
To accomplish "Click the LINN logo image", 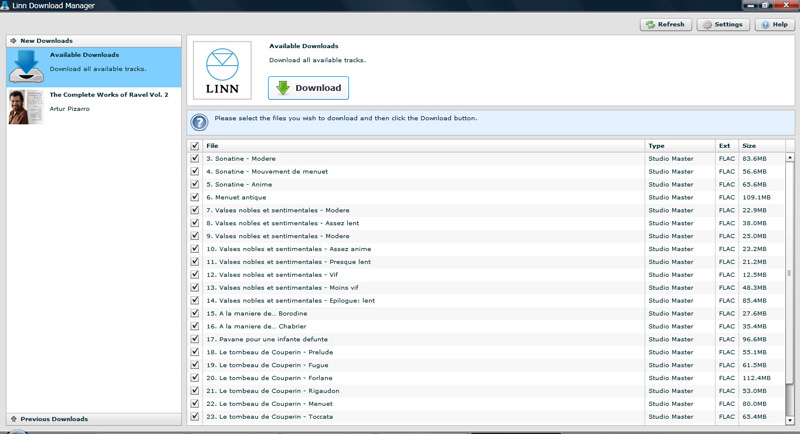I will 222,70.
